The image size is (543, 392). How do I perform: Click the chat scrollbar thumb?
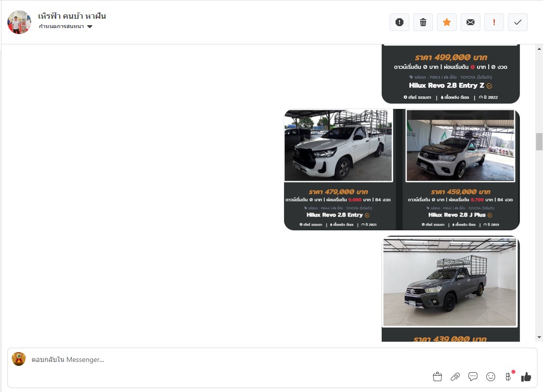(x=539, y=142)
